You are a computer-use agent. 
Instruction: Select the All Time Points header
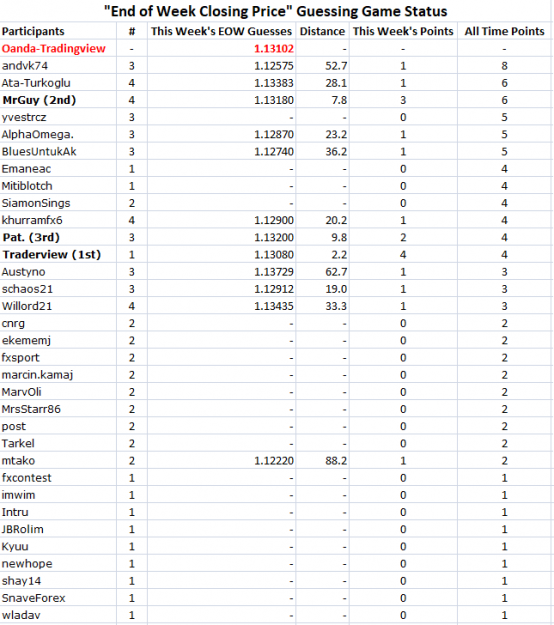click(504, 31)
